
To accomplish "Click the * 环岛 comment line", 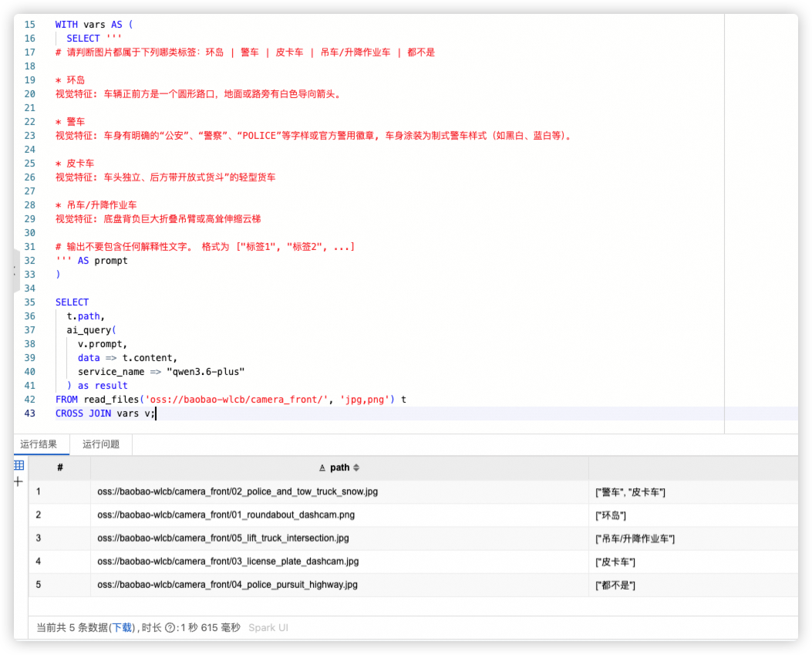I will pos(70,80).
